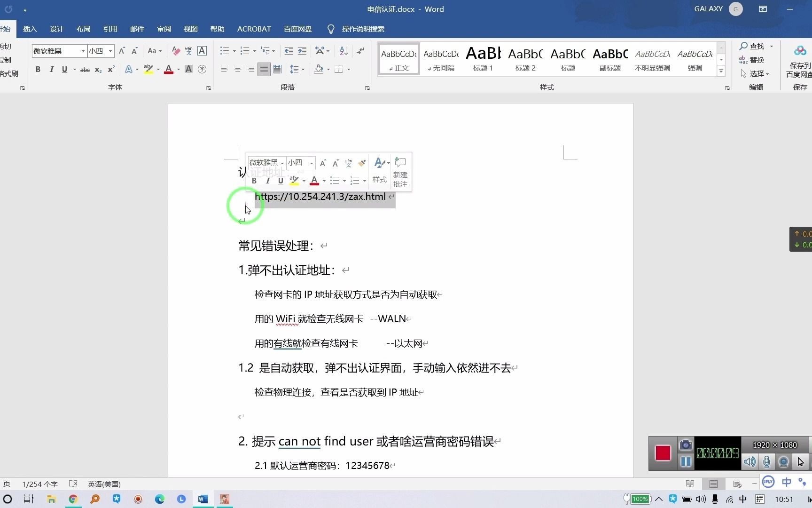Click the ribbon Decrease Font Size icon
Screen dimensions: 812x508
(134, 51)
